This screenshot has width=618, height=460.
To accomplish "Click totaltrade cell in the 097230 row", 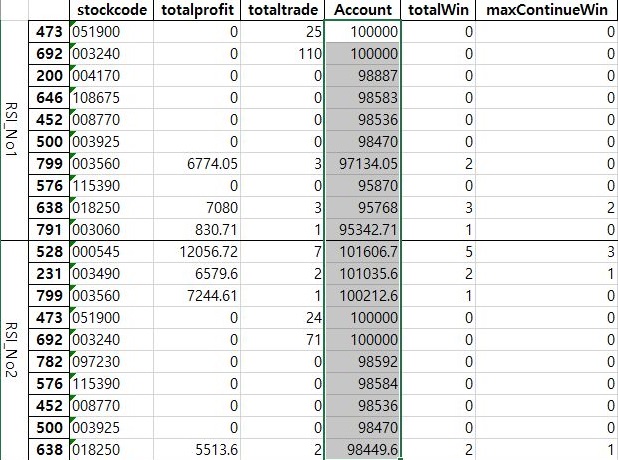I will coord(283,361).
